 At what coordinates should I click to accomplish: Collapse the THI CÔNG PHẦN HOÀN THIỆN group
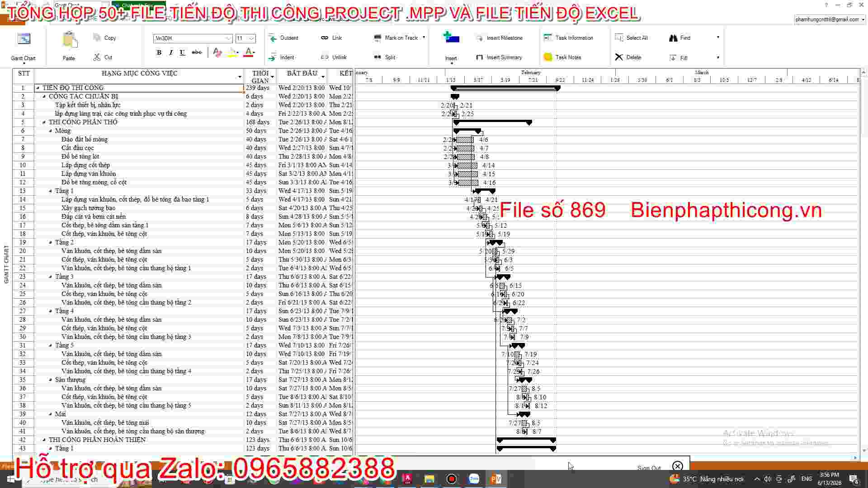click(x=44, y=440)
